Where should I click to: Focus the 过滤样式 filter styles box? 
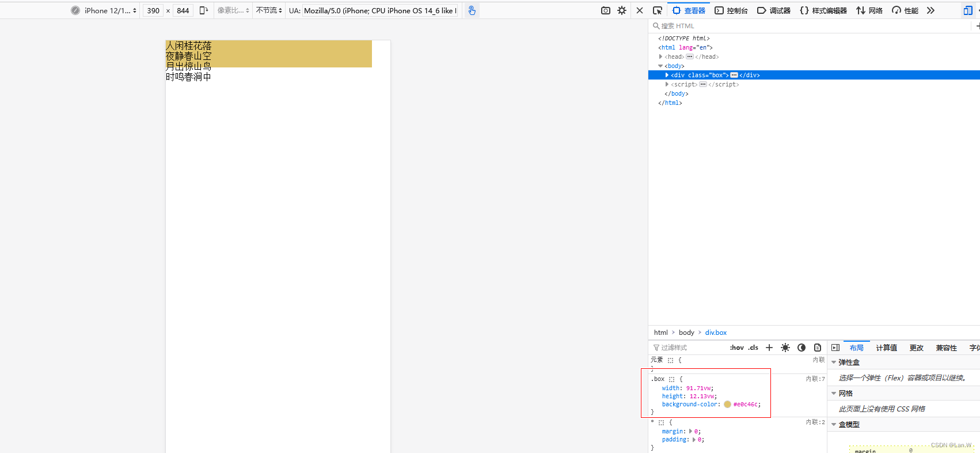(x=688, y=348)
